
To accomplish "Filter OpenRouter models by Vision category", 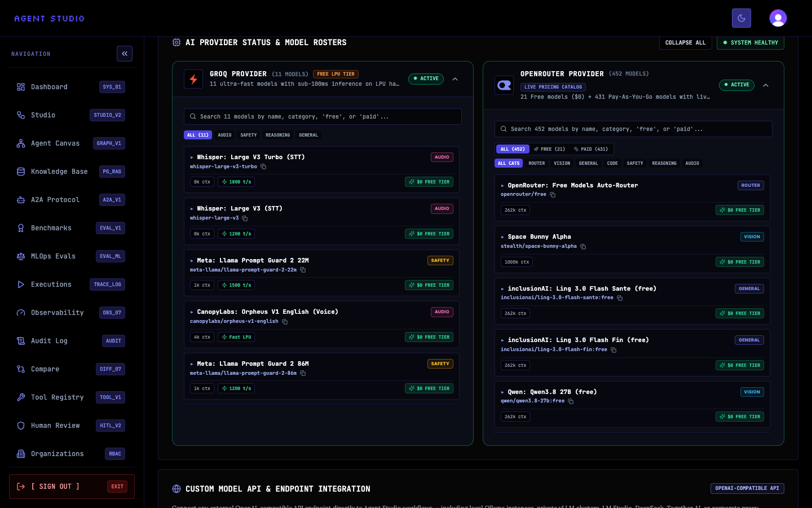I will click(x=562, y=163).
